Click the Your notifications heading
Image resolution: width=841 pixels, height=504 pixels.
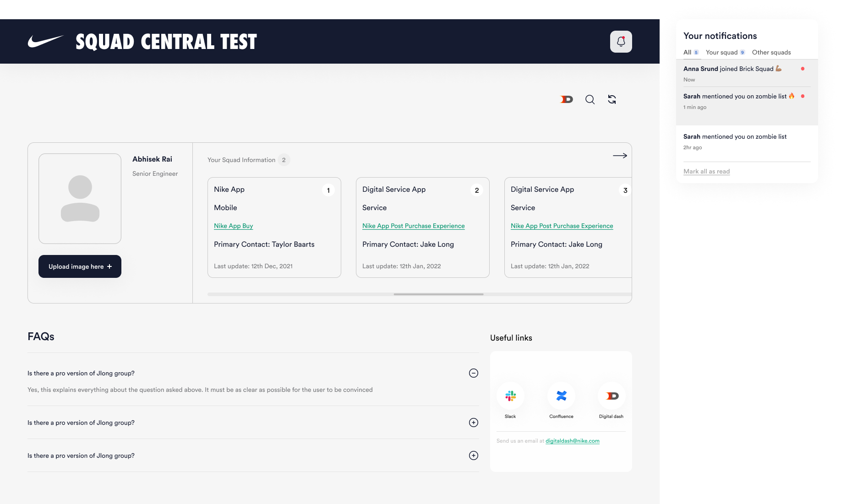(x=720, y=36)
